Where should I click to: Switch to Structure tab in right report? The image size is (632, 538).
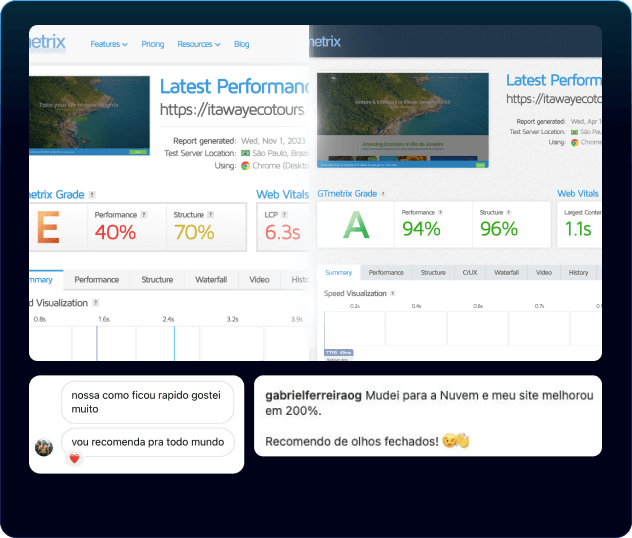(x=433, y=272)
